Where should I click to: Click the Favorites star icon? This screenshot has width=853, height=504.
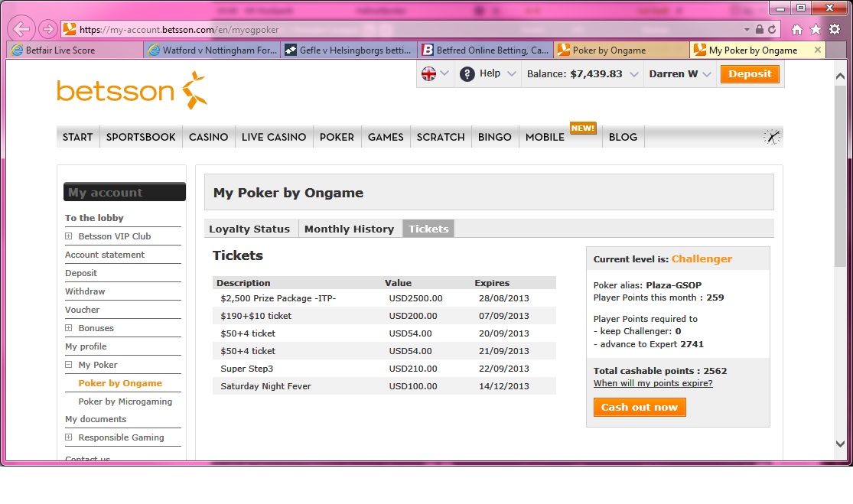tap(816, 29)
